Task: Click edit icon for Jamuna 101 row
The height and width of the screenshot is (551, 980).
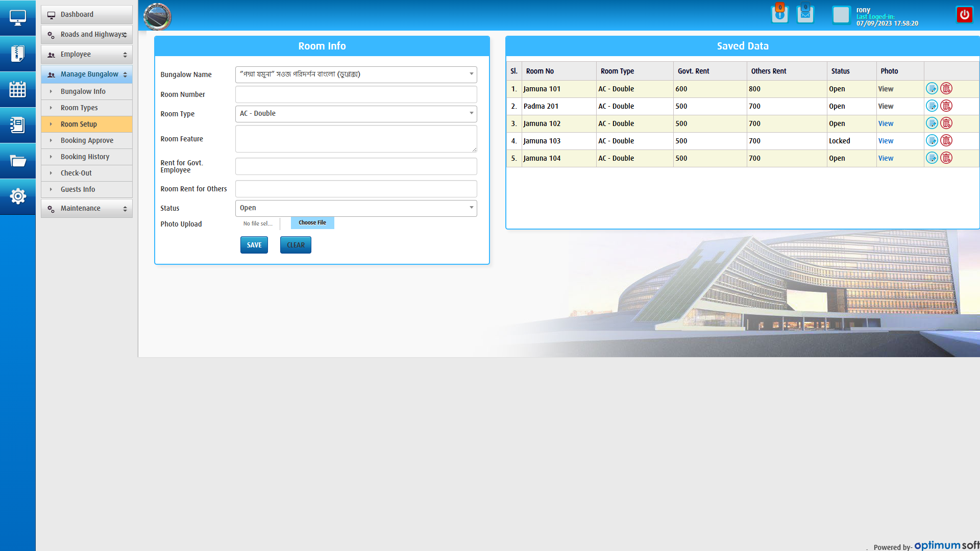Action: click(932, 89)
